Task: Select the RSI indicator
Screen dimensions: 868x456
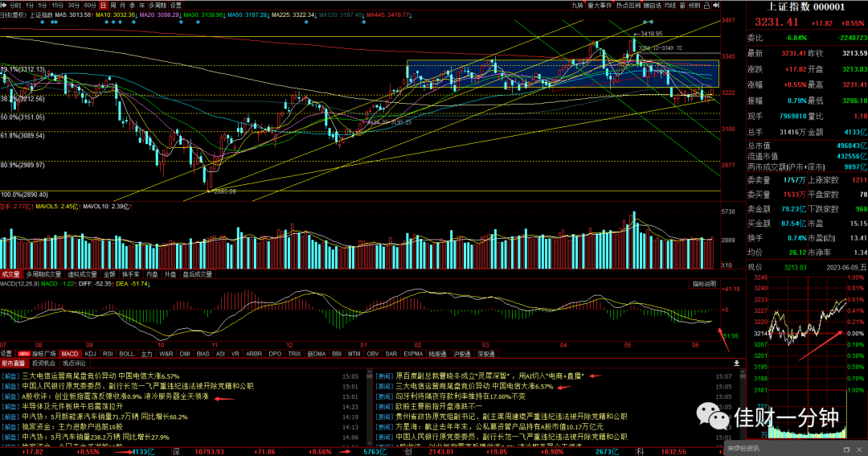Action: [x=108, y=354]
